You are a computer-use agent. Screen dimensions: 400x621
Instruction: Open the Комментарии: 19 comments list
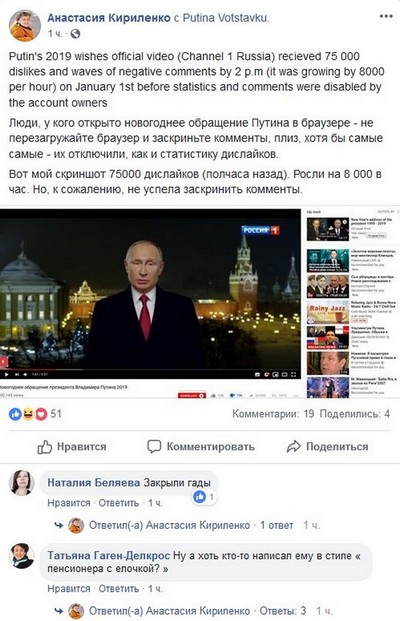[273, 414]
